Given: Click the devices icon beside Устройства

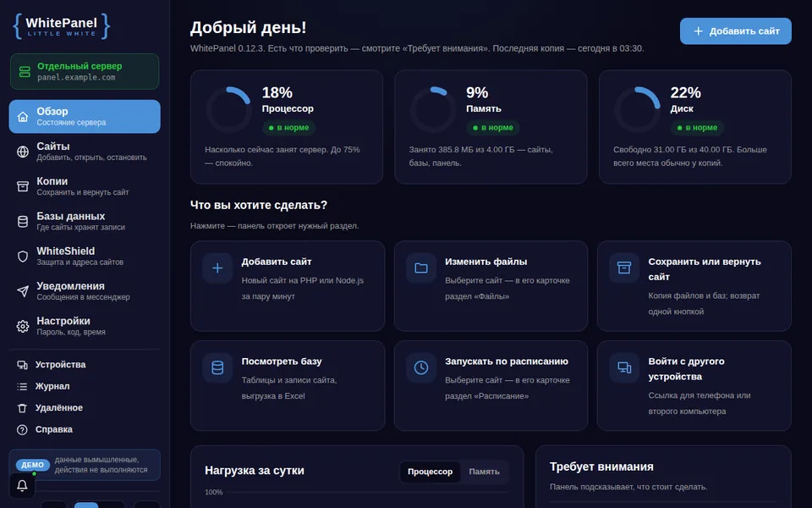Looking at the screenshot, I should [x=22, y=365].
